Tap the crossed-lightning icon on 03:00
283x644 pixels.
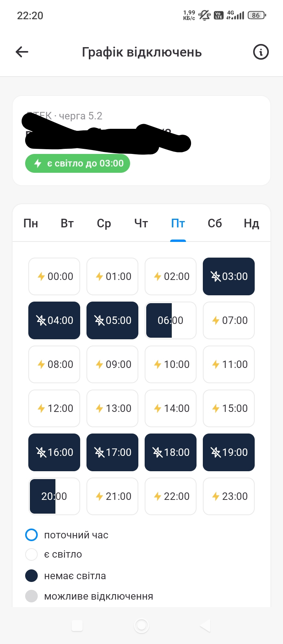(216, 276)
